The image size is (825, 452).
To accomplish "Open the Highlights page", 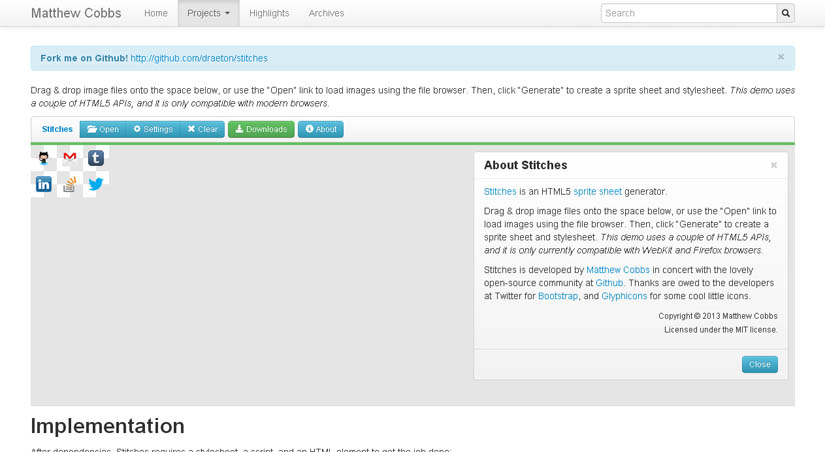I will tap(269, 13).
